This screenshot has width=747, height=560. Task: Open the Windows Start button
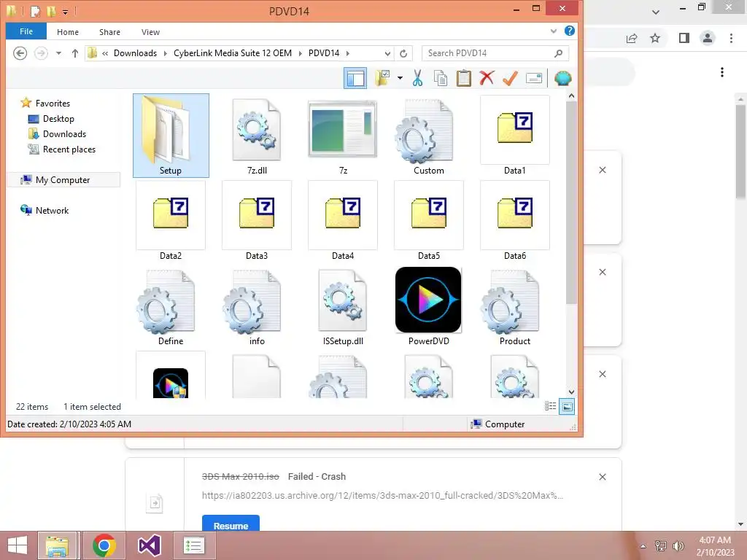(18, 545)
